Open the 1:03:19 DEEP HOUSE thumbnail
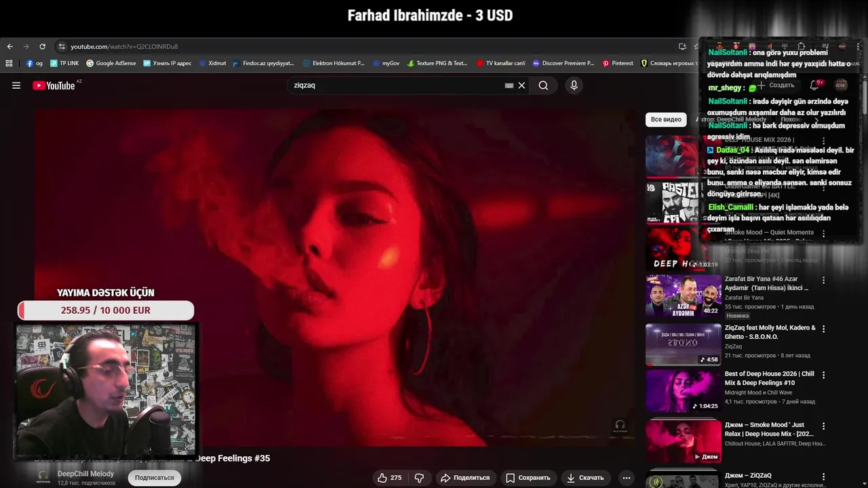Image resolution: width=868 pixels, height=488 pixels. pos(684,249)
